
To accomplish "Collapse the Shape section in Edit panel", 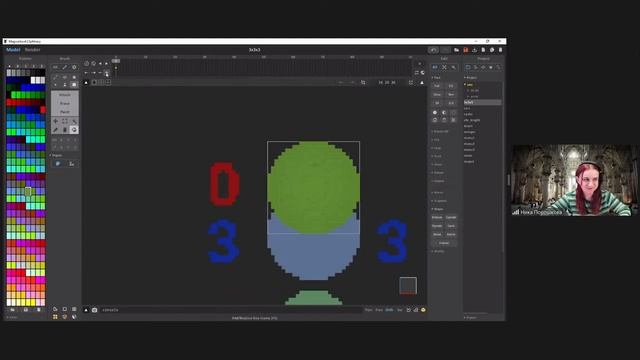I will click(438, 209).
